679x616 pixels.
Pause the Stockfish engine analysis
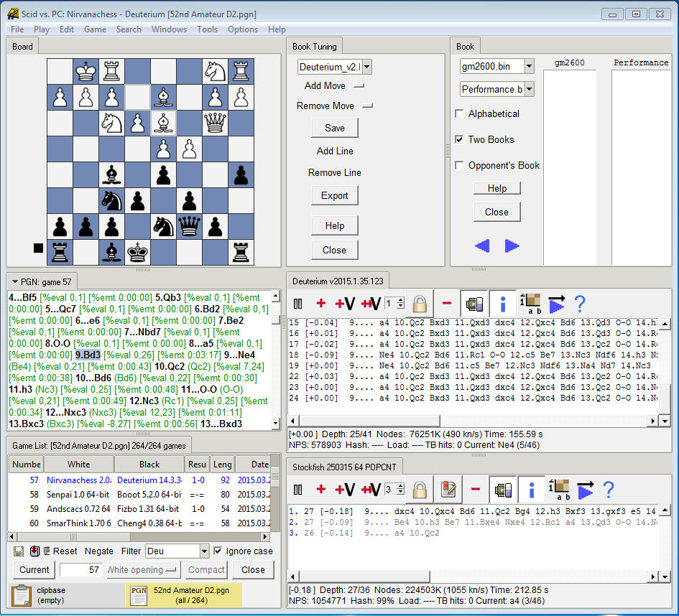(298, 490)
